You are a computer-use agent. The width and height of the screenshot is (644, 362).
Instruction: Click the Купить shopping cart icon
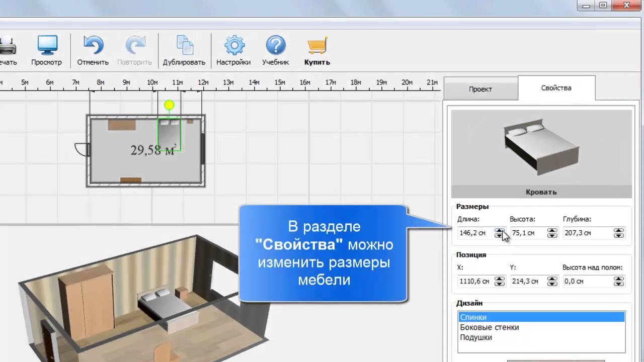[x=317, y=46]
